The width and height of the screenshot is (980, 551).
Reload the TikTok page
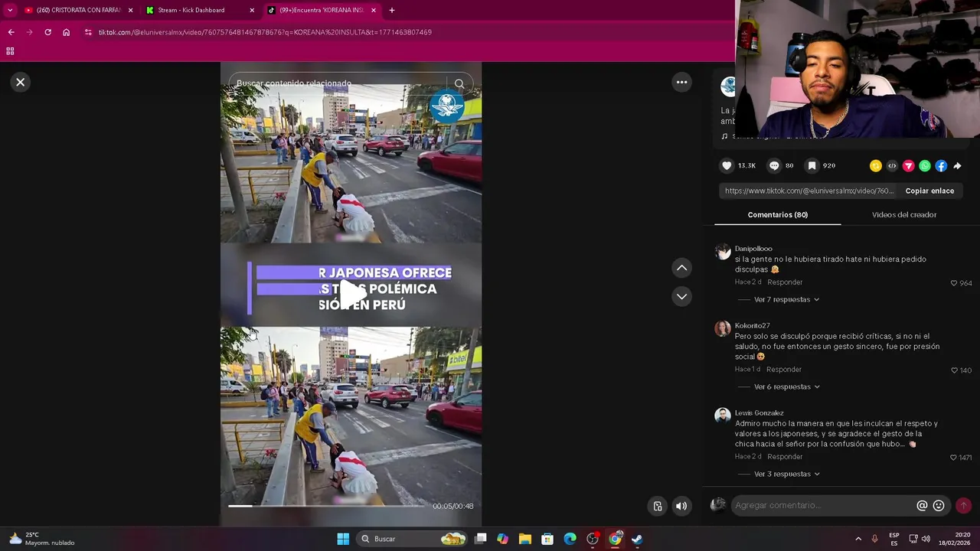pos(47,32)
